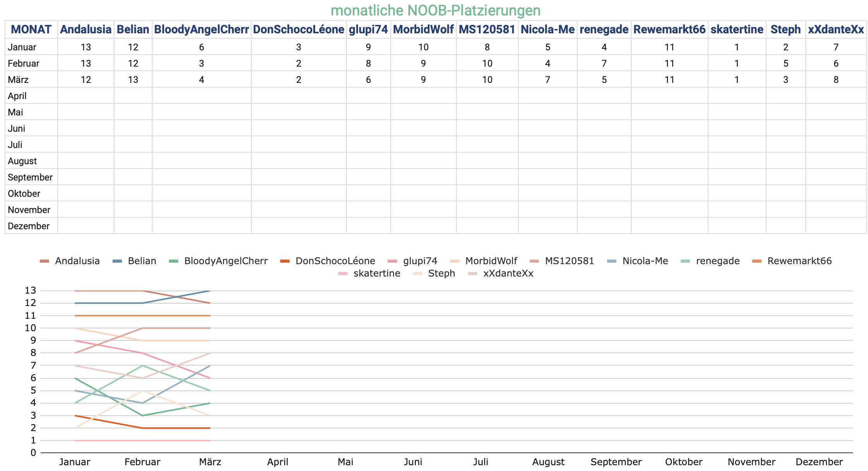Click the Nicola-Me column header
This screenshot has width=868, height=471.
point(548,29)
